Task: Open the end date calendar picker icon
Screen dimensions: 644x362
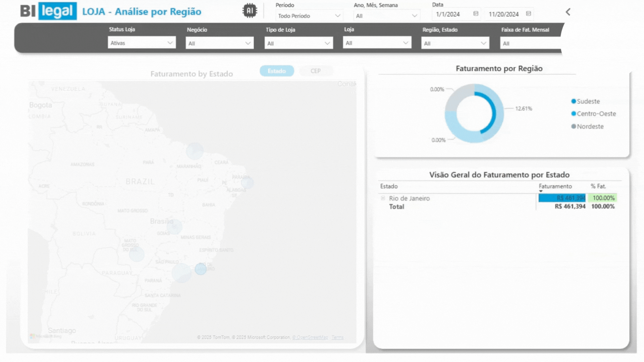Action: tap(528, 14)
